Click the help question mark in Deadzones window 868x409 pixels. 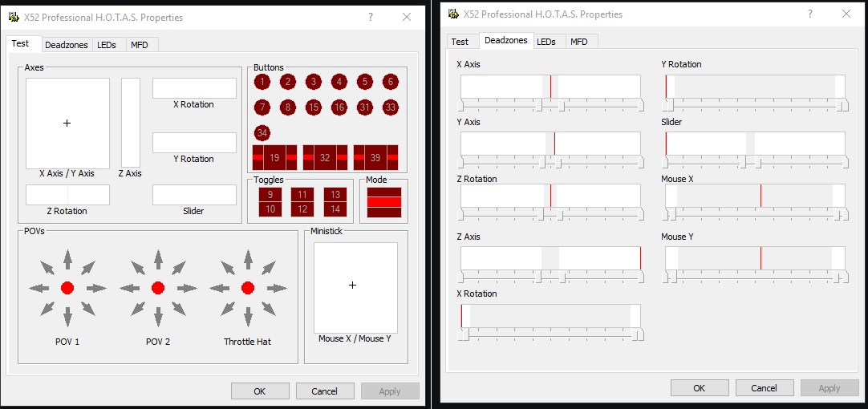pyautogui.click(x=810, y=14)
